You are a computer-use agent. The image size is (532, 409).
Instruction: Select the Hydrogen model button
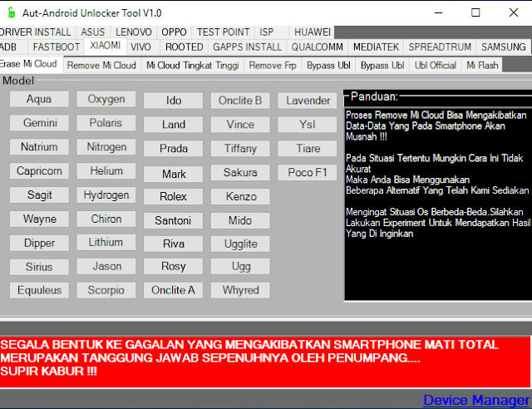coord(106,195)
